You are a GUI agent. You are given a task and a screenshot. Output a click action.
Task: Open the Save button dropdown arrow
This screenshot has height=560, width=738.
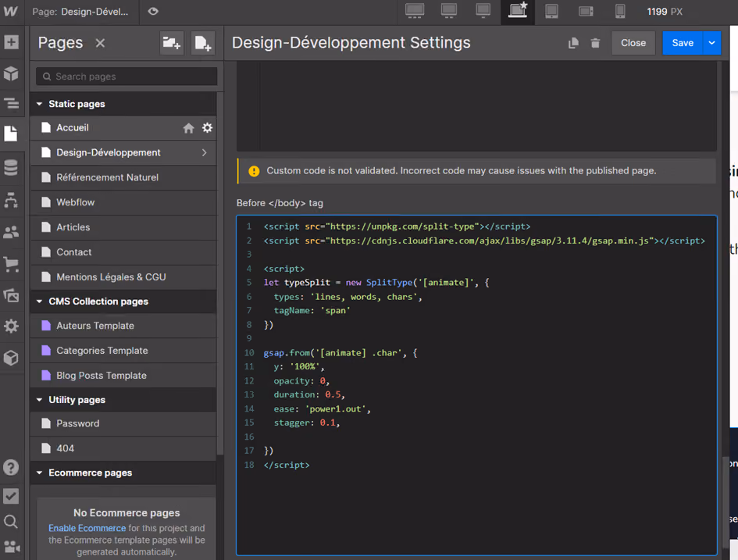(x=711, y=43)
